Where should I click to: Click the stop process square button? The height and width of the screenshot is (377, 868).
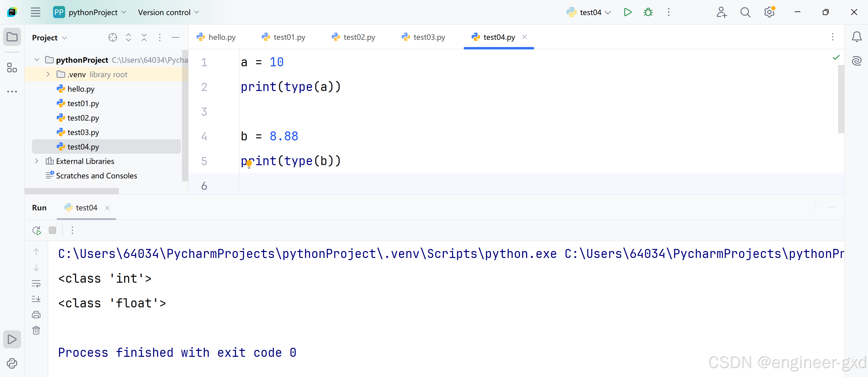[x=52, y=231]
